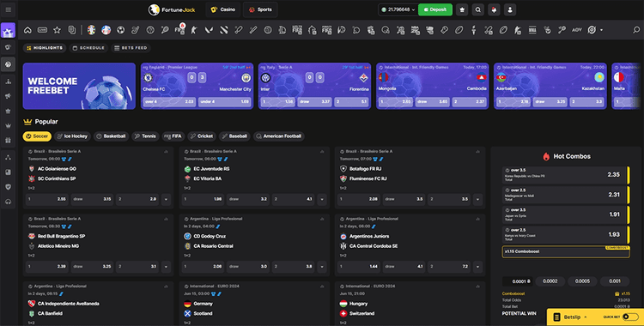Switch to the Casino tab
The height and width of the screenshot is (326, 644).
(x=223, y=9)
